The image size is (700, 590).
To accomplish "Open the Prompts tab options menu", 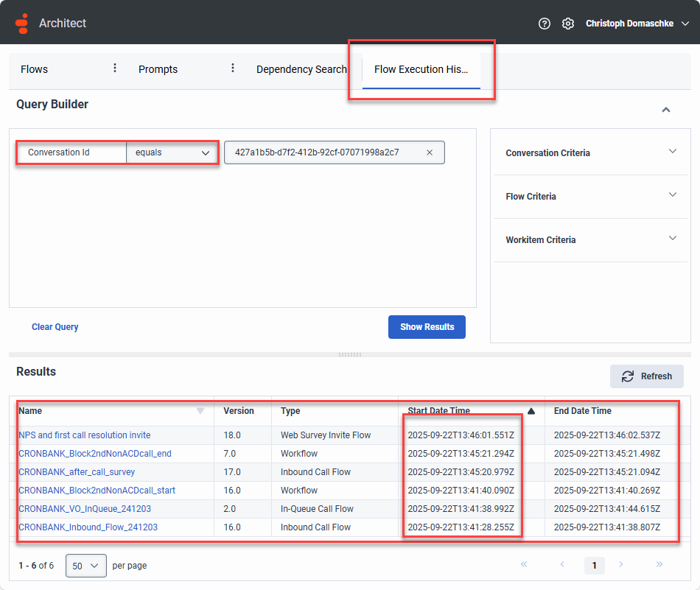I will 233,69.
